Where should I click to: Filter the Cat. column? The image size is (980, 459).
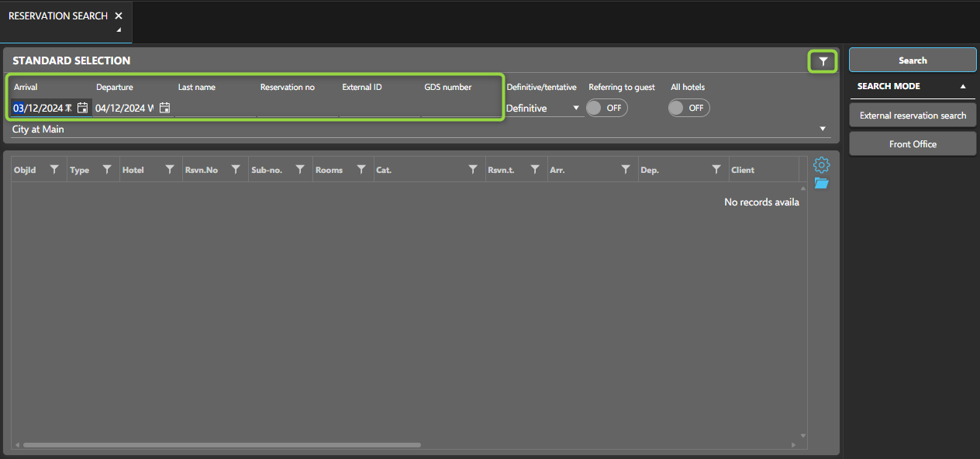[x=473, y=170]
